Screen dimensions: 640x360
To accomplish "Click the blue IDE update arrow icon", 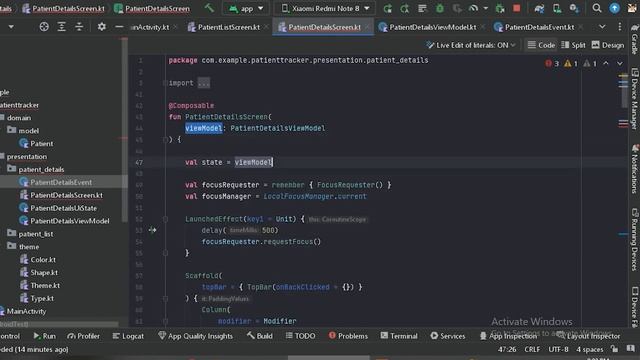I will click(x=614, y=8).
